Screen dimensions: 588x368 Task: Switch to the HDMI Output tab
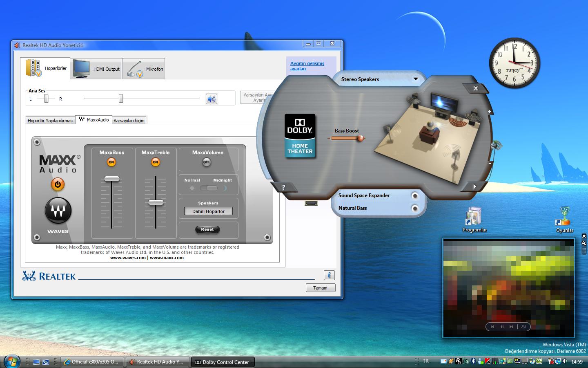pyautogui.click(x=97, y=69)
